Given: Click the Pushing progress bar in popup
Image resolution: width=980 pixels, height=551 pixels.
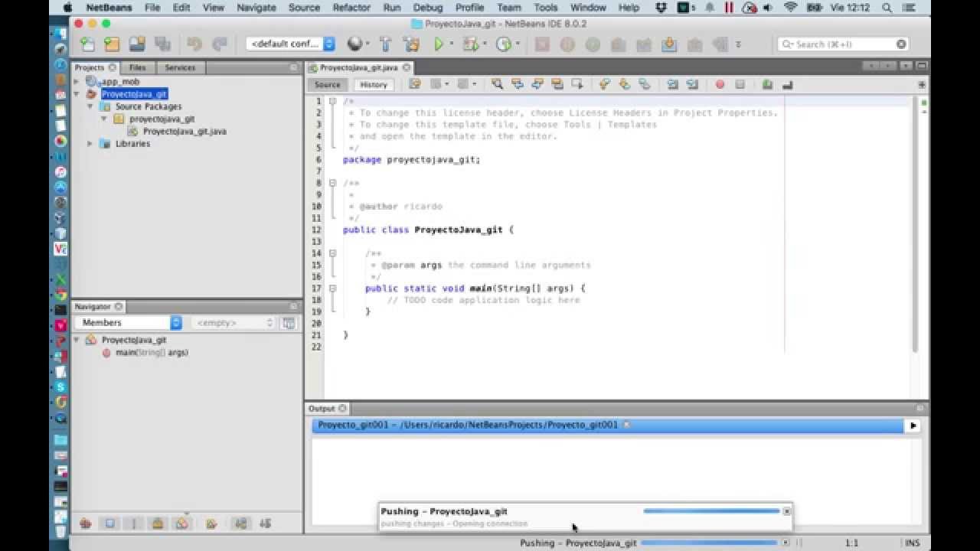Looking at the screenshot, I should 711,511.
